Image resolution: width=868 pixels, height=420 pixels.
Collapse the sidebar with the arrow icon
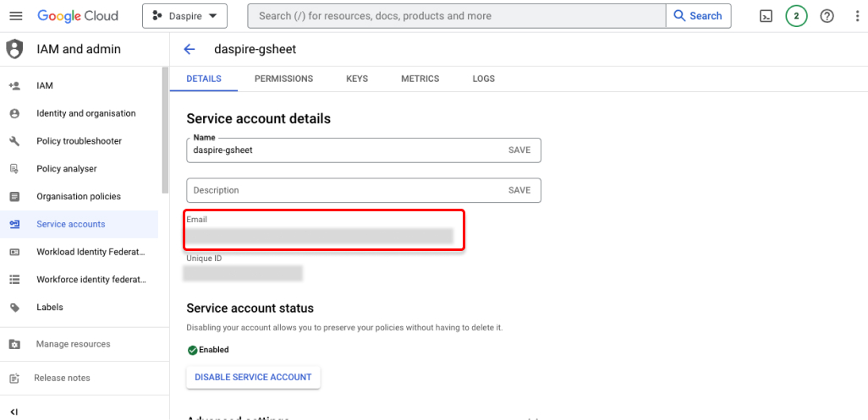pos(14,412)
